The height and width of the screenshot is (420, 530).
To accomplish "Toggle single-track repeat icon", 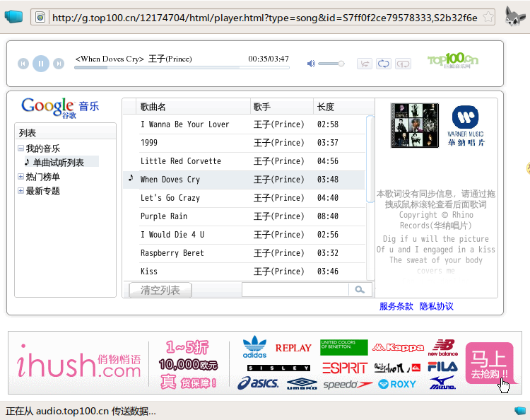I will click(404, 64).
